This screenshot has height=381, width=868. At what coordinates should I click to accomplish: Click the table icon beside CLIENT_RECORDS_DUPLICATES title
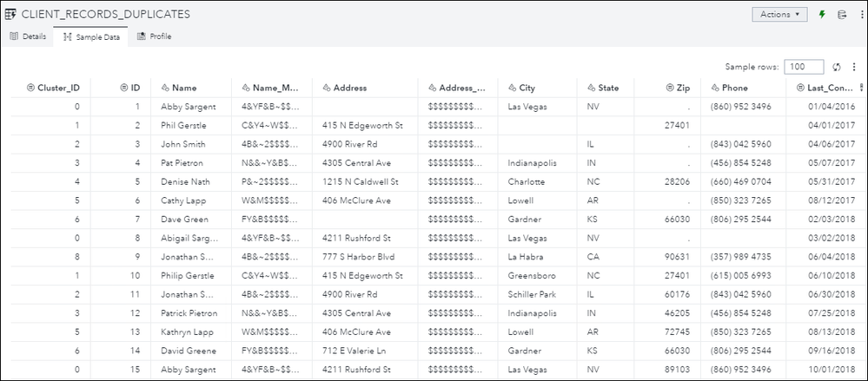(x=10, y=15)
